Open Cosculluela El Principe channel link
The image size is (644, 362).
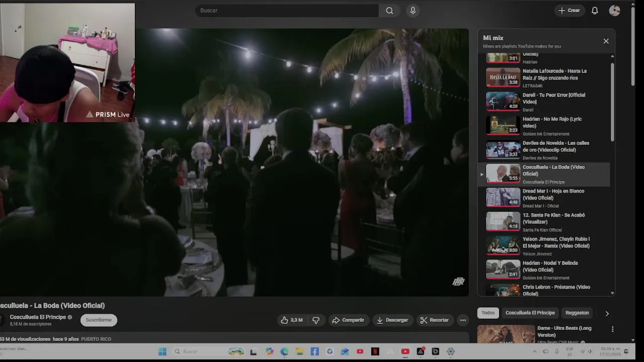[38, 317]
